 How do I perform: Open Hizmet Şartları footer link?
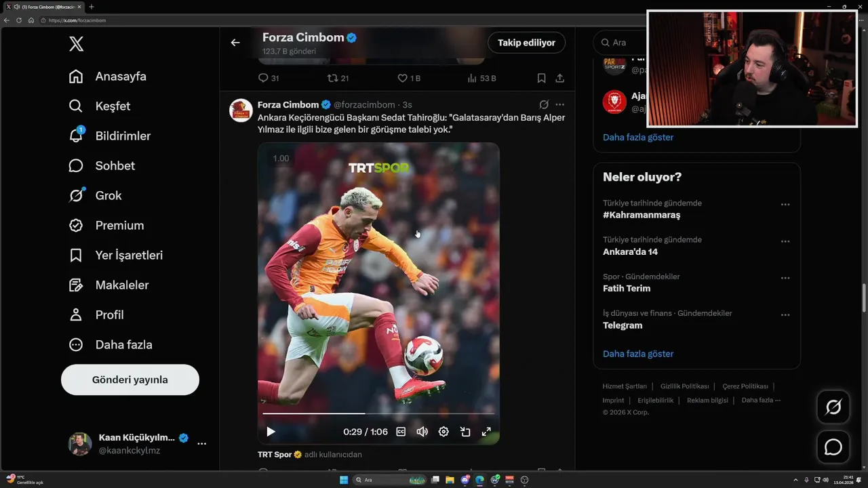coord(625,386)
